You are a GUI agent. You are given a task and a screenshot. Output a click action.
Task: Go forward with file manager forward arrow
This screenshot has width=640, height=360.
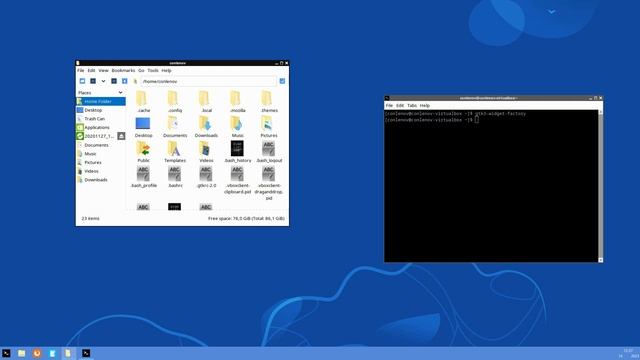click(114, 81)
